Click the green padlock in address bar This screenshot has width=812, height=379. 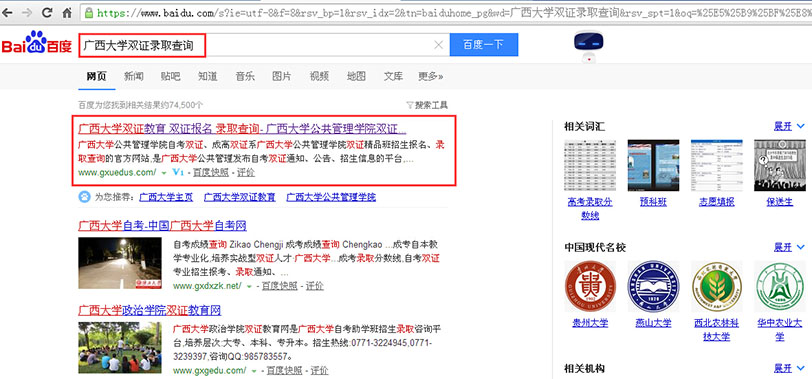click(x=89, y=12)
